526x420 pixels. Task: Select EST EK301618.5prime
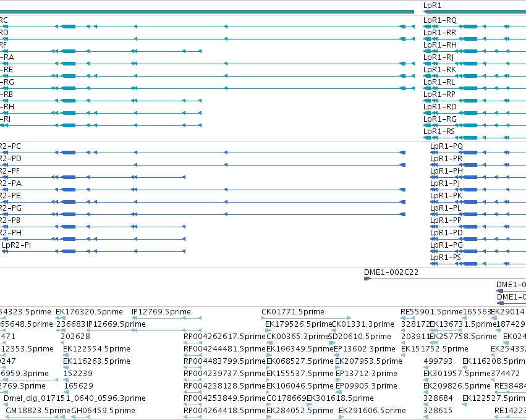(340, 398)
